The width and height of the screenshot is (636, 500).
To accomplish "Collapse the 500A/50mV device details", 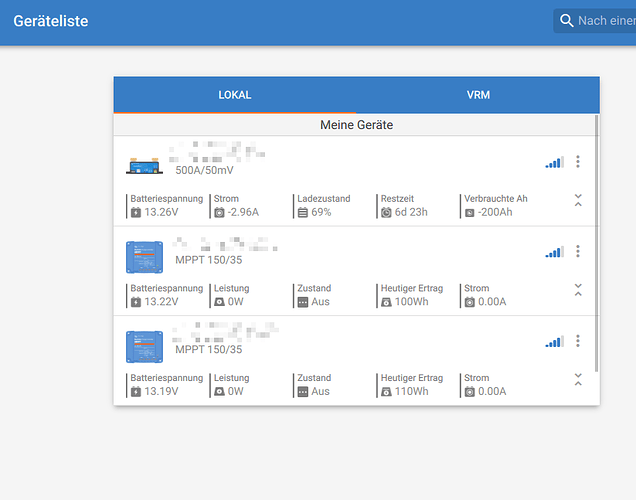I will pos(578,201).
